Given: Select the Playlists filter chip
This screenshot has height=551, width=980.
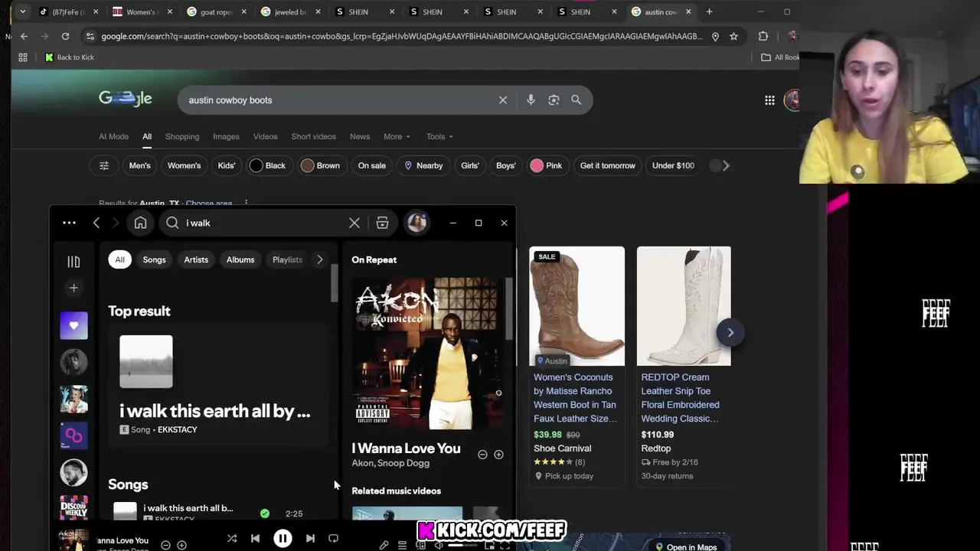Looking at the screenshot, I should point(287,259).
